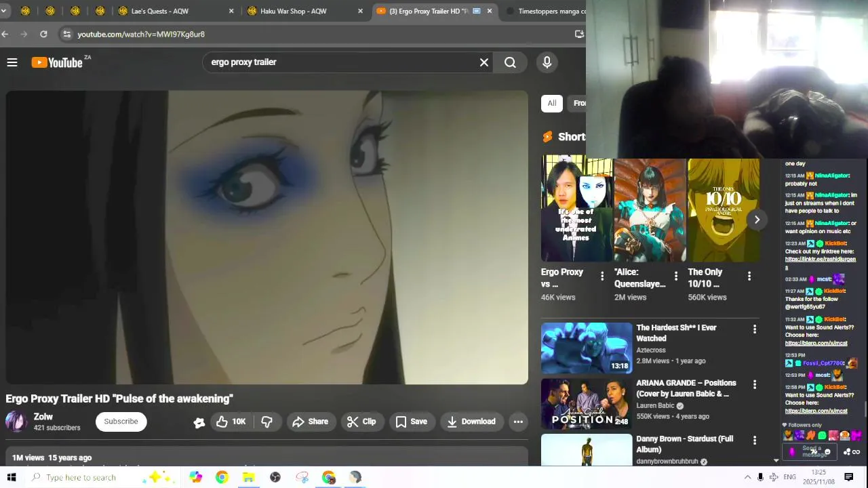Show next Shorts with right arrow
Screen dimensions: 868x488
tap(757, 220)
